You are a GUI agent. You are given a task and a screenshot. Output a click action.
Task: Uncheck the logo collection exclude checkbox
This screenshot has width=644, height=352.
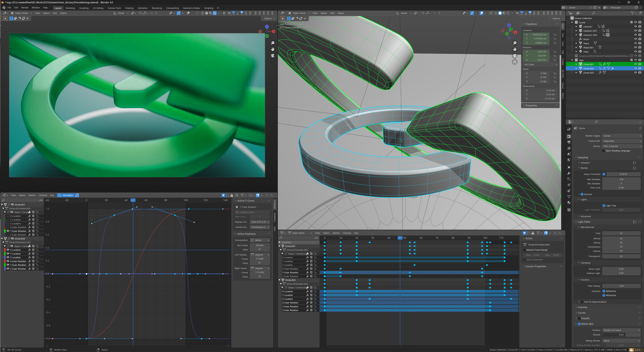pos(632,60)
